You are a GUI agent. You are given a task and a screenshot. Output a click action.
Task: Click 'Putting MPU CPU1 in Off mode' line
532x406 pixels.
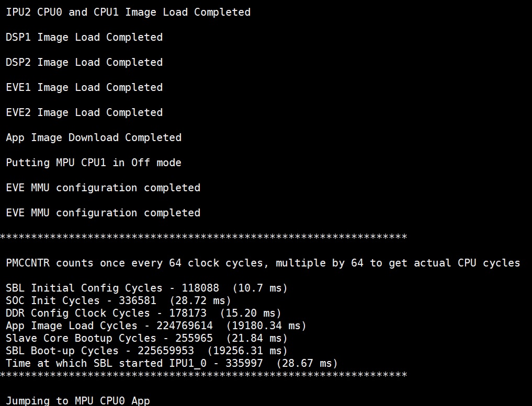[94, 163]
